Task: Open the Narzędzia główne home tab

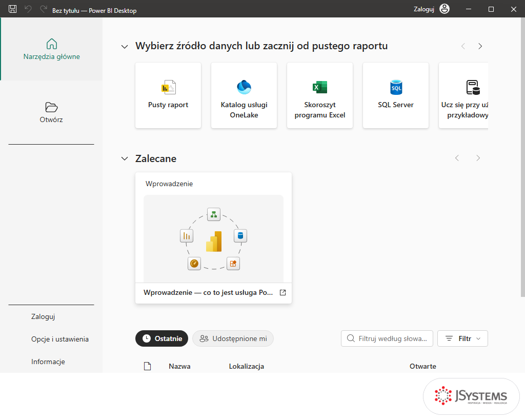Action: (52, 49)
